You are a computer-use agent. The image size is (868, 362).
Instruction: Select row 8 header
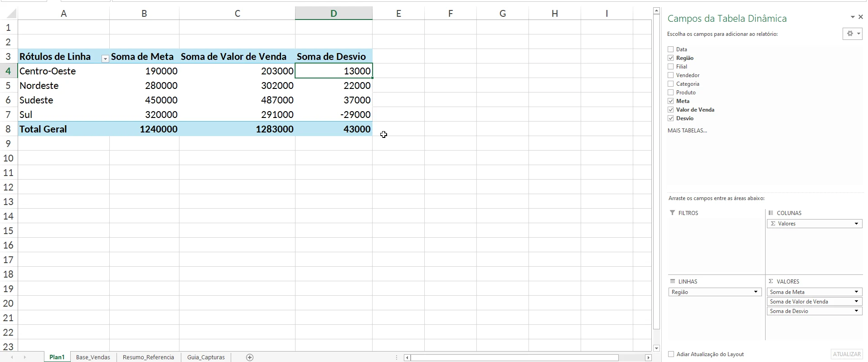[8, 129]
